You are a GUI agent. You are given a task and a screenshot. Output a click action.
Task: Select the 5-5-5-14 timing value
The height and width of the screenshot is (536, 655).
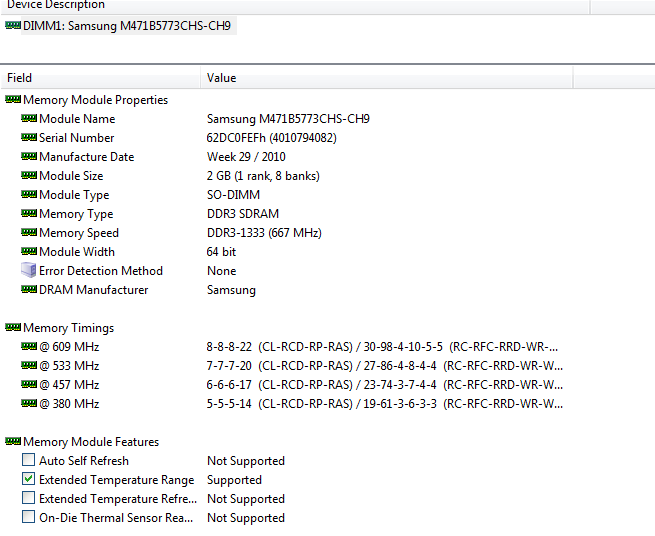click(229, 404)
